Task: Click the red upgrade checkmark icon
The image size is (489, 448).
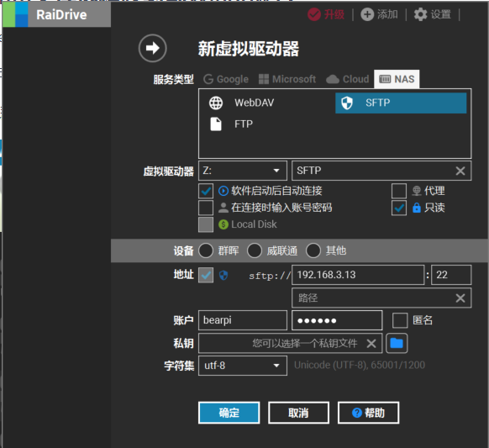Action: [314, 14]
